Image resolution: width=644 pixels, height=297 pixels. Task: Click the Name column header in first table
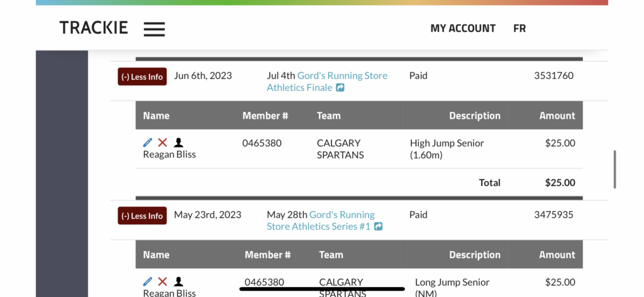pos(156,116)
